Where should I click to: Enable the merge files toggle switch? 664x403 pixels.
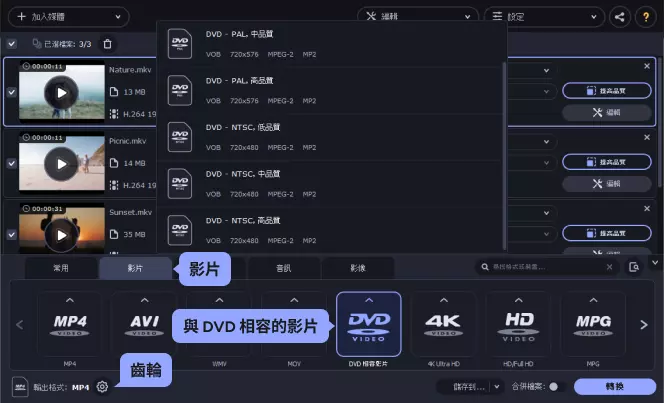click(x=556, y=386)
